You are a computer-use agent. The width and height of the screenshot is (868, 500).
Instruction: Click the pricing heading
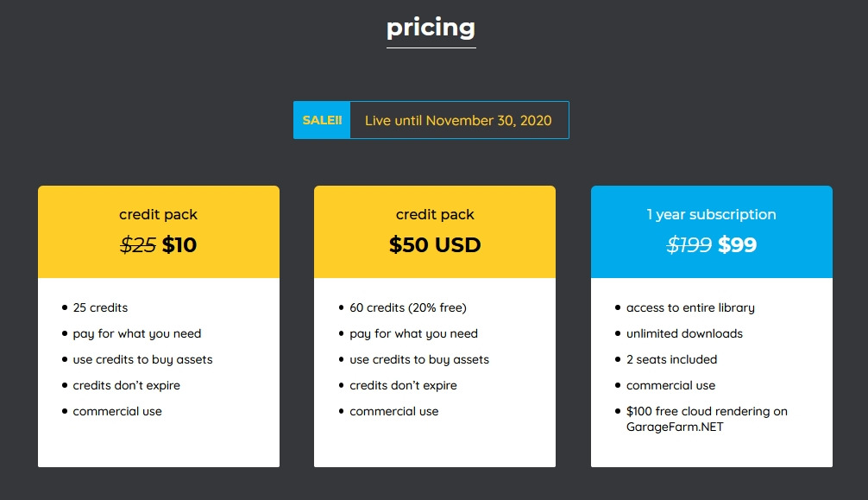[x=431, y=28]
